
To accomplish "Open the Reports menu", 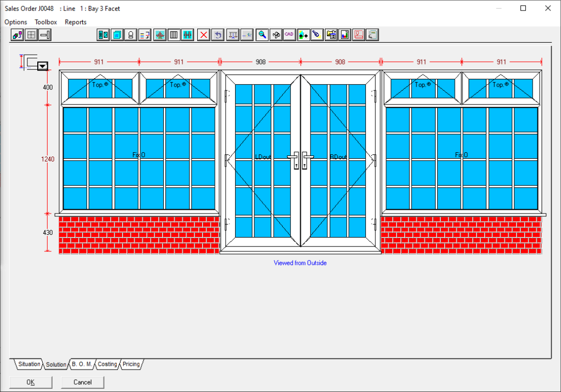I will click(76, 22).
